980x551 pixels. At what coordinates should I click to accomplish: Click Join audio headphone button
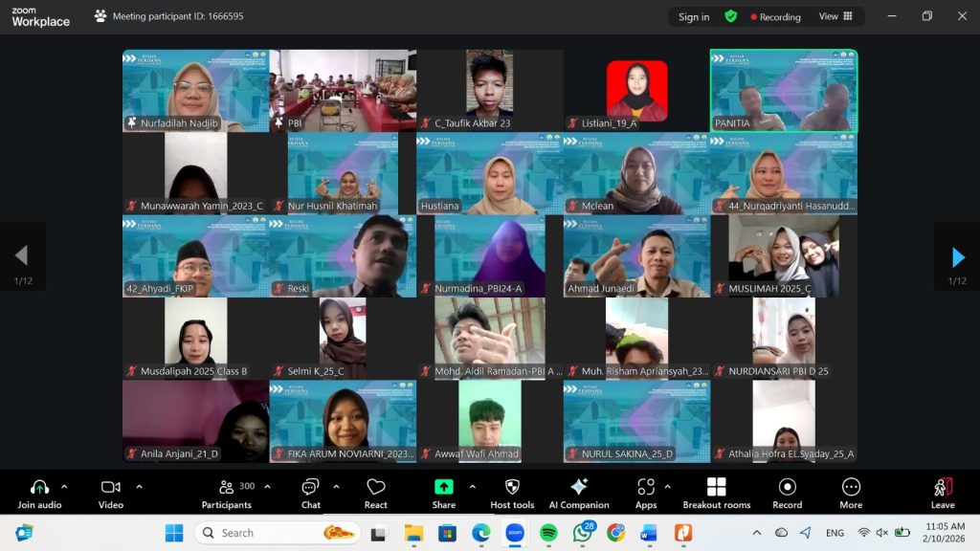39,493
